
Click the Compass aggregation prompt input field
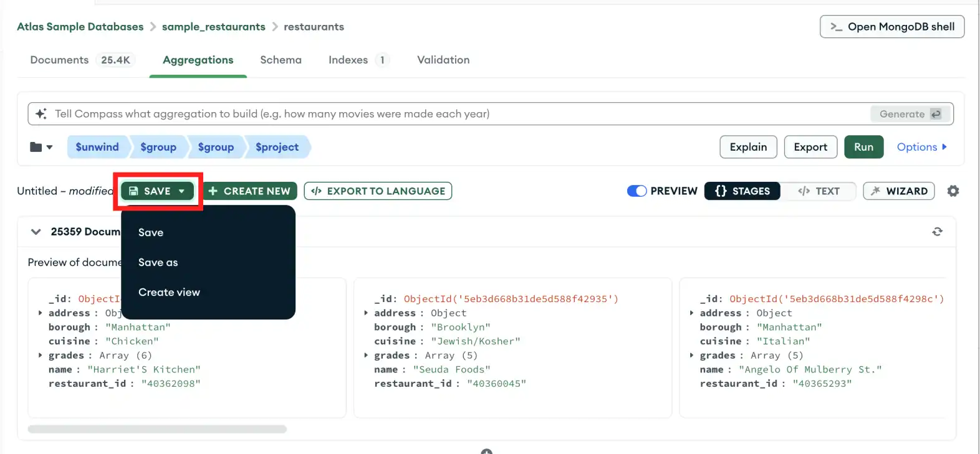click(x=436, y=114)
